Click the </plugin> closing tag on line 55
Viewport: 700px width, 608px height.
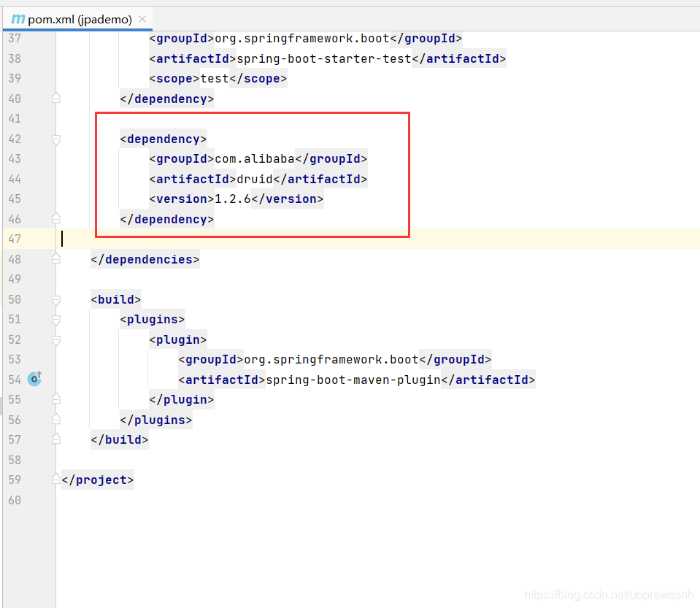(182, 399)
